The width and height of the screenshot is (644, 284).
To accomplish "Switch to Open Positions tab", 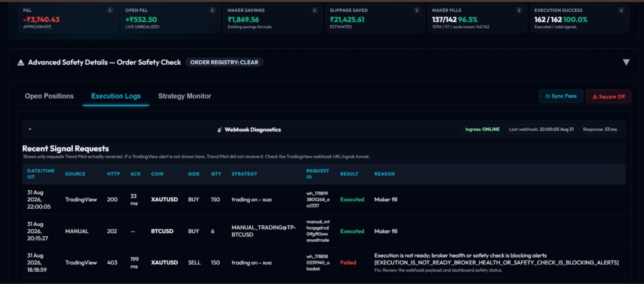I will coord(49,96).
